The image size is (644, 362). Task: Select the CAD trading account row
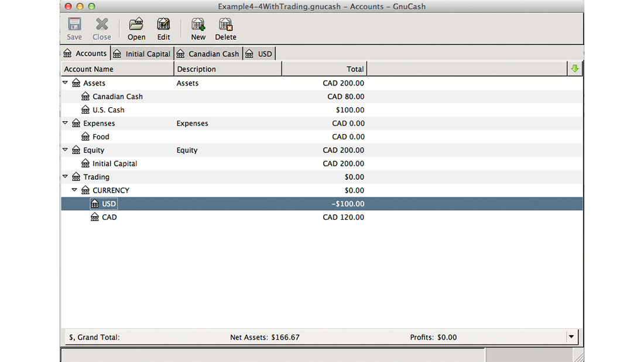(x=109, y=217)
